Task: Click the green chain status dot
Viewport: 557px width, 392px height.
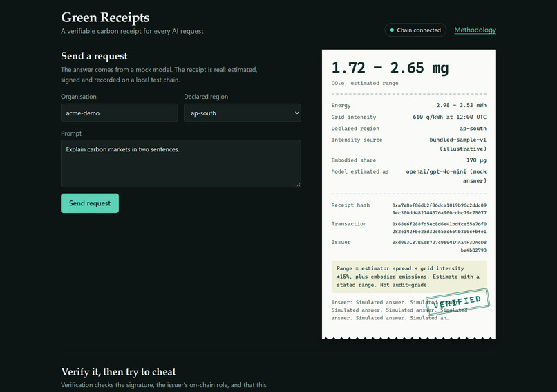Action: (392, 30)
